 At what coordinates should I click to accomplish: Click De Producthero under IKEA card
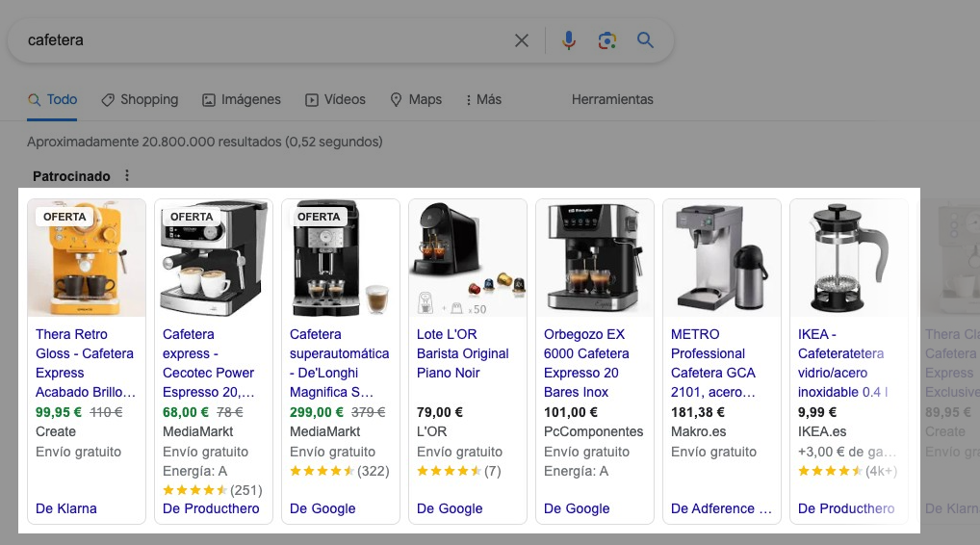(x=846, y=508)
